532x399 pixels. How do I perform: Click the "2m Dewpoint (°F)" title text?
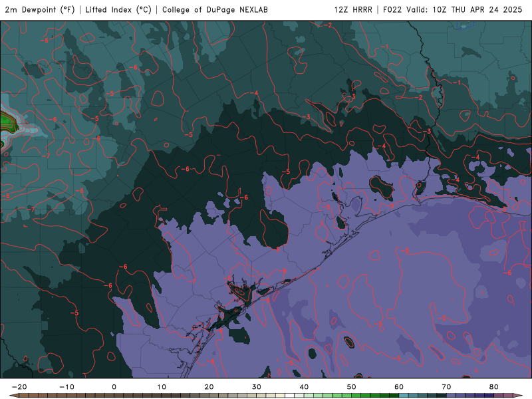(40, 9)
